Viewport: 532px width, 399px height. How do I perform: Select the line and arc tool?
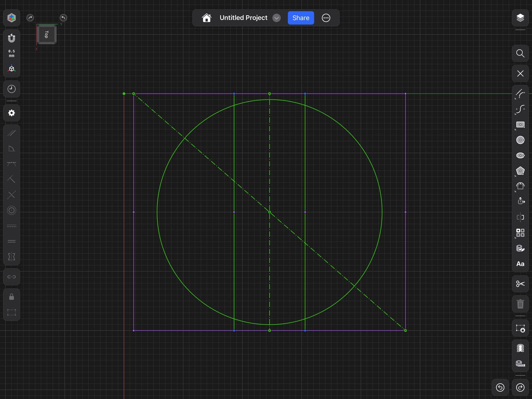point(520,94)
